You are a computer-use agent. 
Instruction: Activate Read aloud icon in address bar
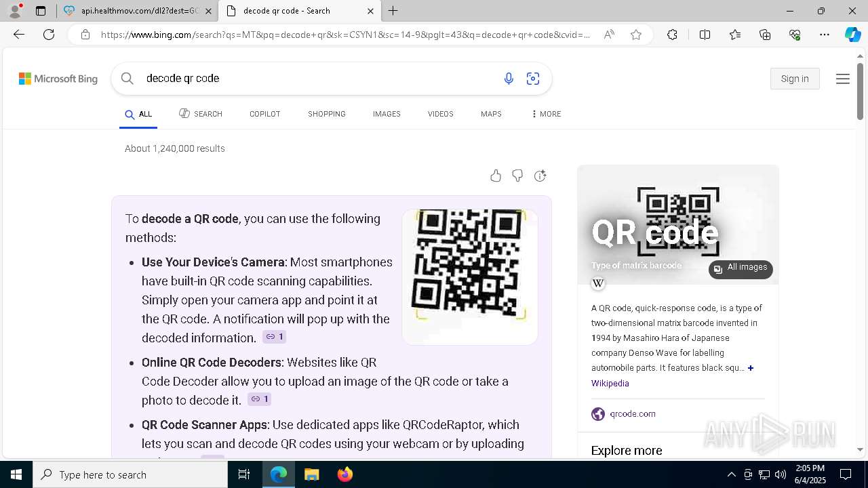(x=609, y=35)
